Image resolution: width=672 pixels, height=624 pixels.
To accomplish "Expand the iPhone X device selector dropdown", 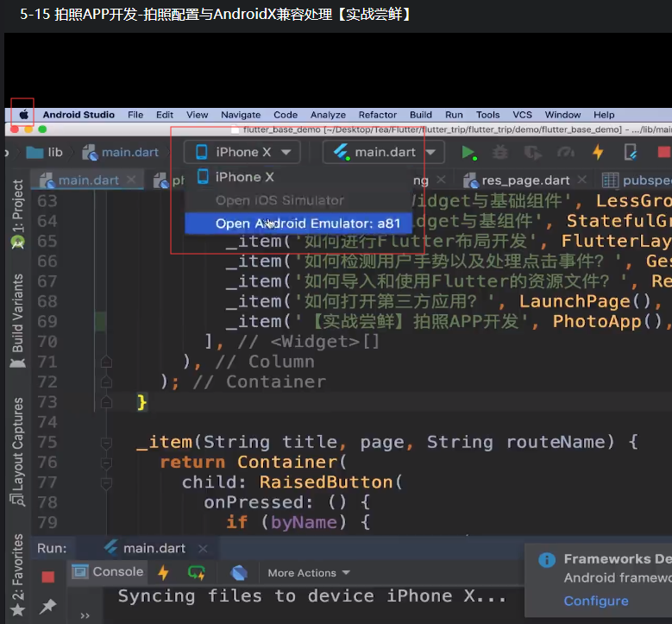I will [x=242, y=153].
